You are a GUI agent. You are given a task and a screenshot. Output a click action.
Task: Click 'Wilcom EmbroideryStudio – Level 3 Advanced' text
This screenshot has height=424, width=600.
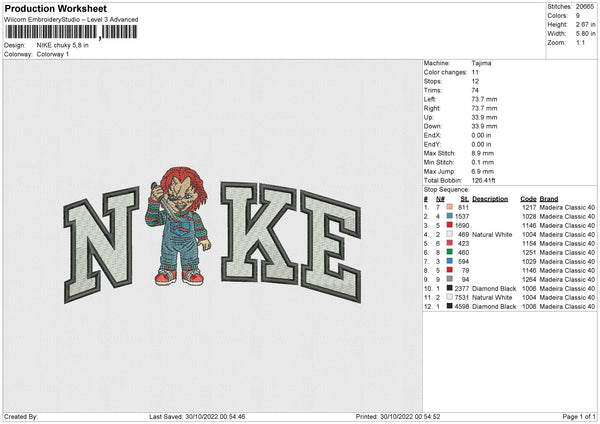point(71,20)
